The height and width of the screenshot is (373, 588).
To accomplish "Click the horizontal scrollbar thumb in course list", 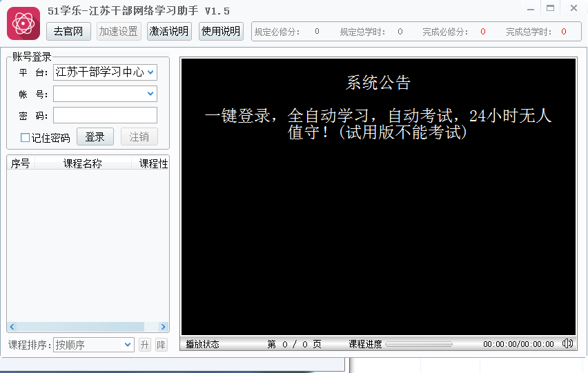I will pyautogui.click(x=80, y=327).
